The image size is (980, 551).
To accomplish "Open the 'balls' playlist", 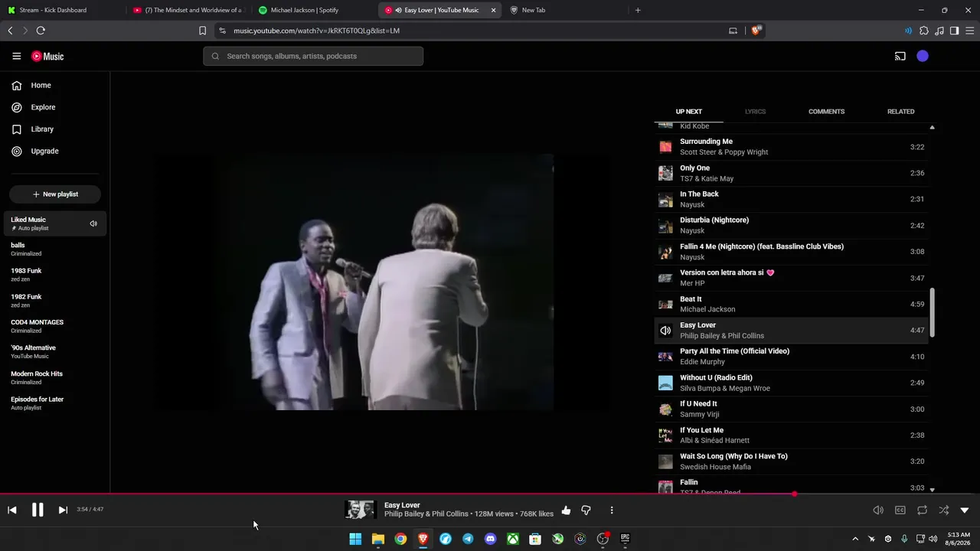I will pyautogui.click(x=55, y=249).
